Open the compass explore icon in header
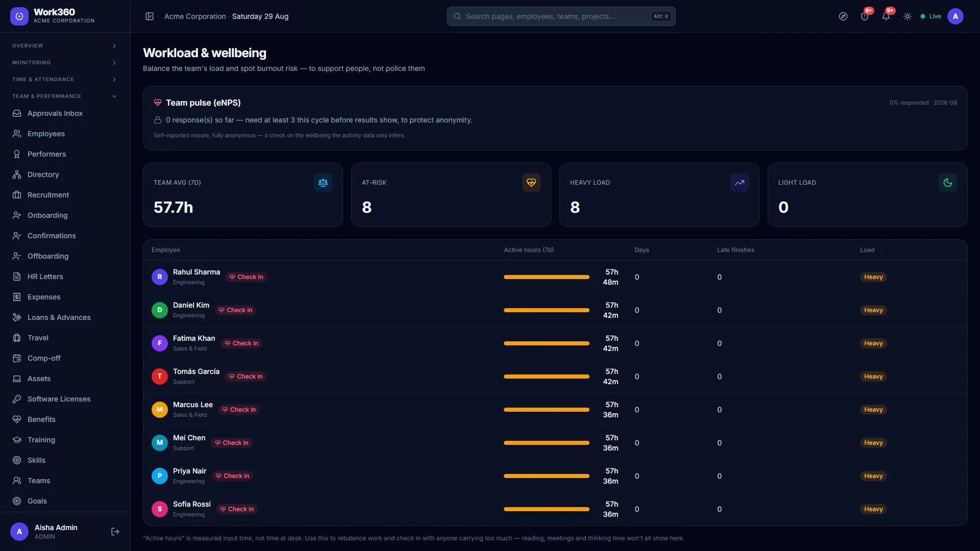 tap(843, 16)
